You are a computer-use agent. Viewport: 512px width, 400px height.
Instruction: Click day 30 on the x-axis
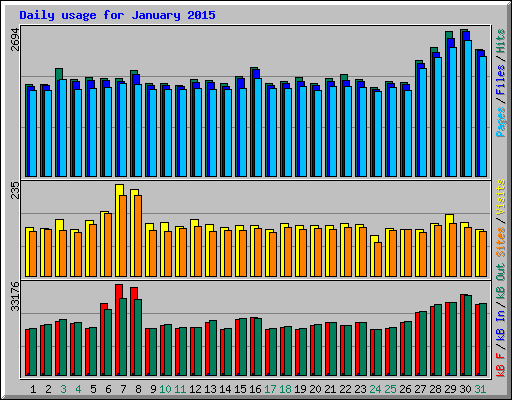(465, 389)
